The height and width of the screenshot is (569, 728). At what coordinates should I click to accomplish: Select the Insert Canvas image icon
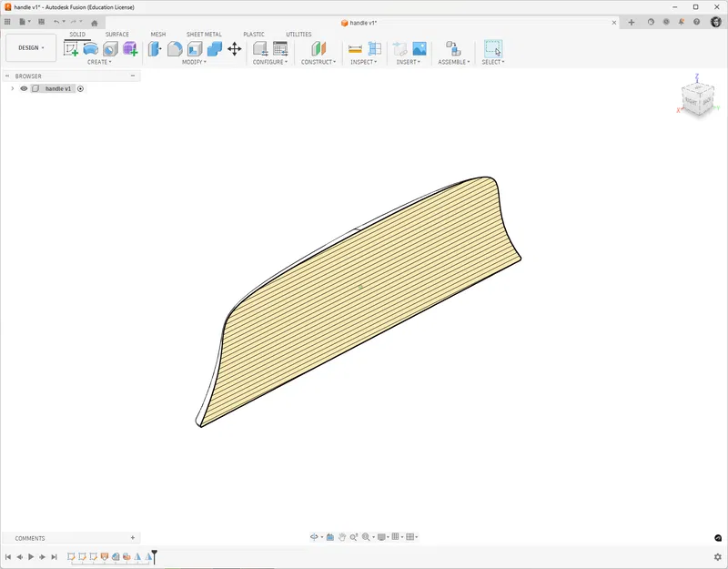[x=420, y=49]
